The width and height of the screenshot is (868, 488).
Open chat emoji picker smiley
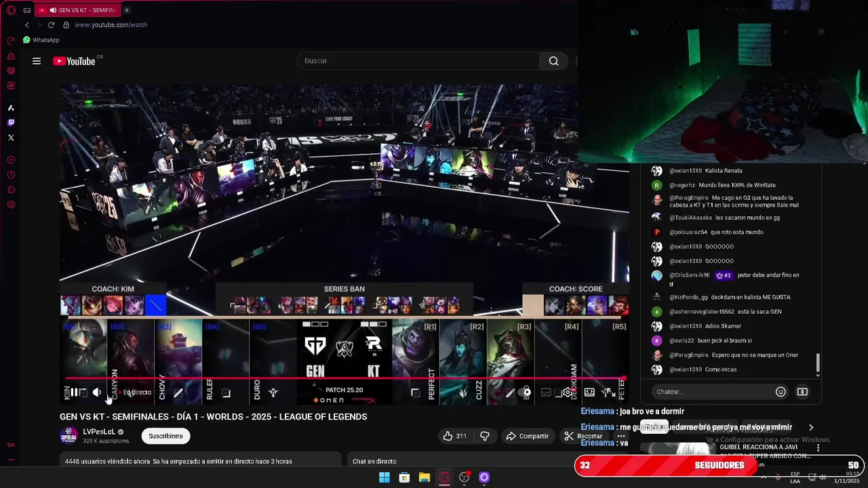781,392
